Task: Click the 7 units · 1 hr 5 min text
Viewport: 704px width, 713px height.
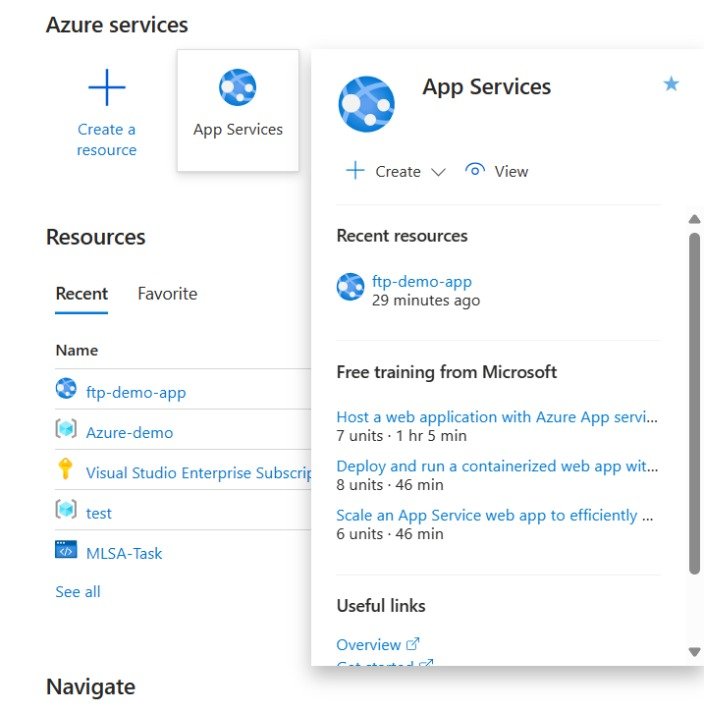Action: point(401,436)
